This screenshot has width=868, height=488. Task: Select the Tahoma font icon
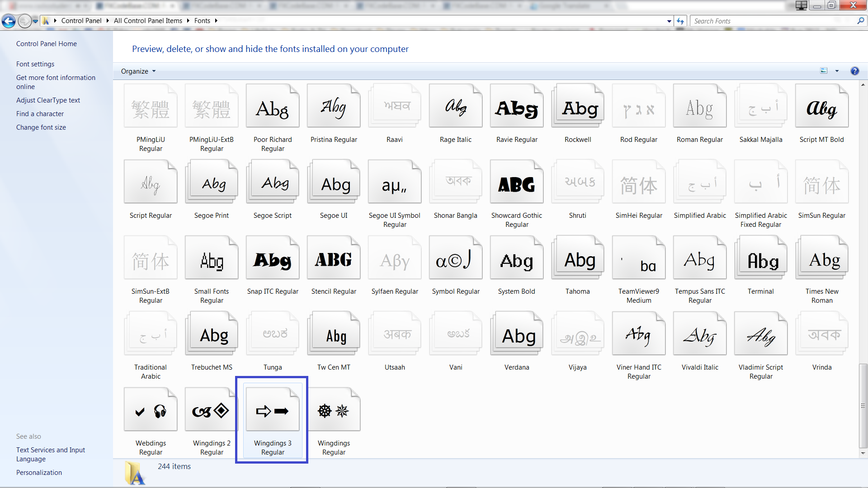coord(578,257)
